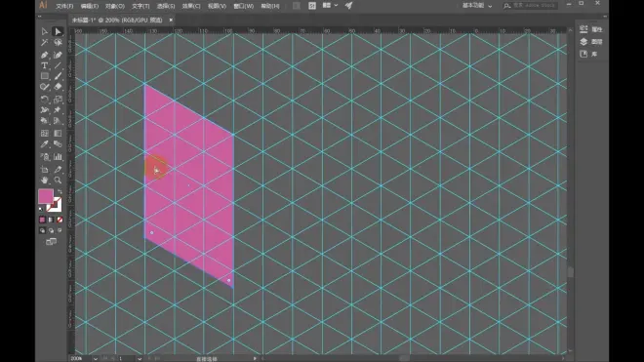Select the Mesh tool
Viewport: 644px width, 362px height.
[44, 133]
